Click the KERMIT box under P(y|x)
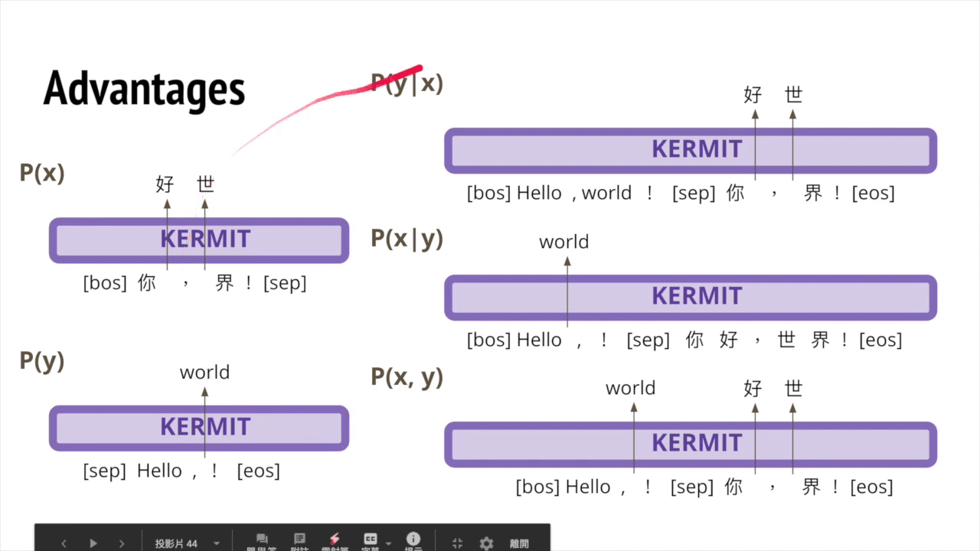The width and height of the screenshot is (980, 551). (x=691, y=150)
